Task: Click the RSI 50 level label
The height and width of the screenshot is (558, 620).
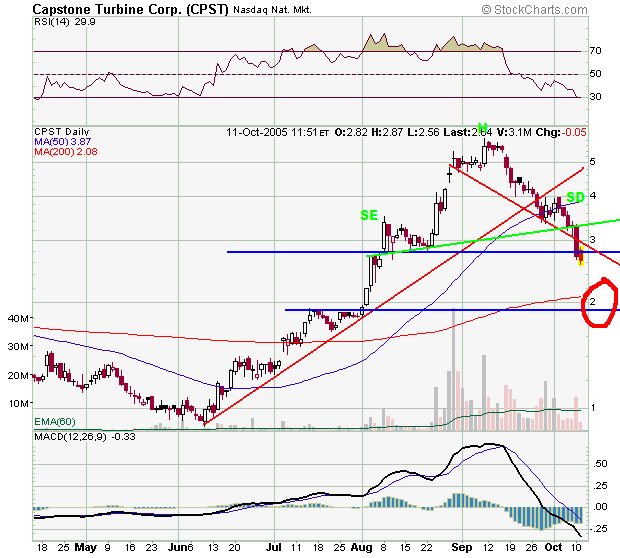Action: (x=595, y=74)
